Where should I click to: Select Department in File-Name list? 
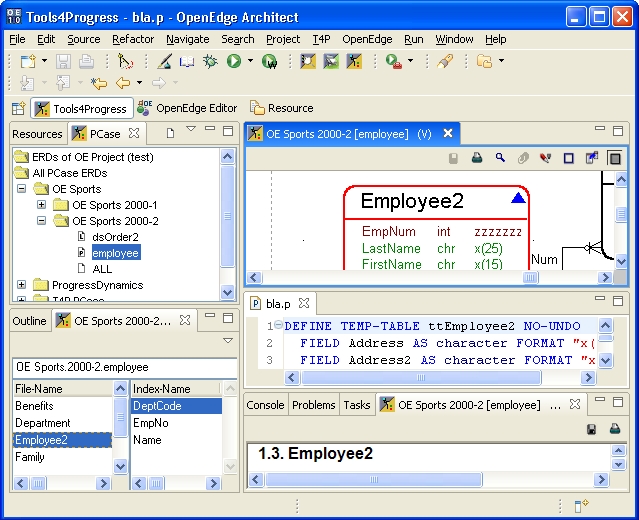pos(43,423)
